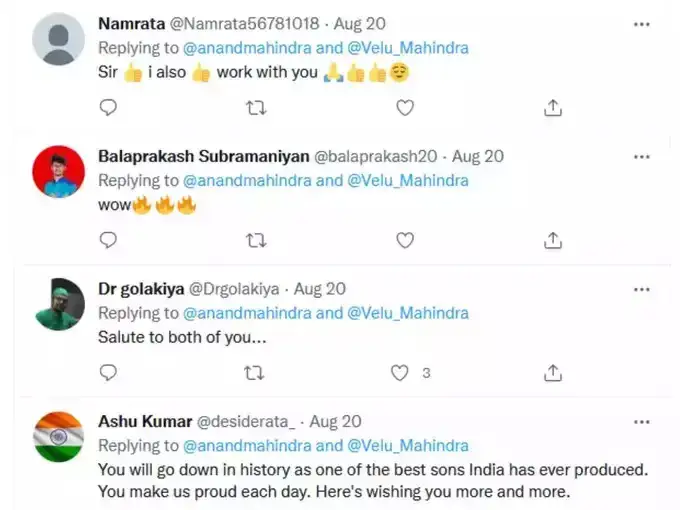Retweet Dr golakiya's Salute tweet

tap(256, 373)
